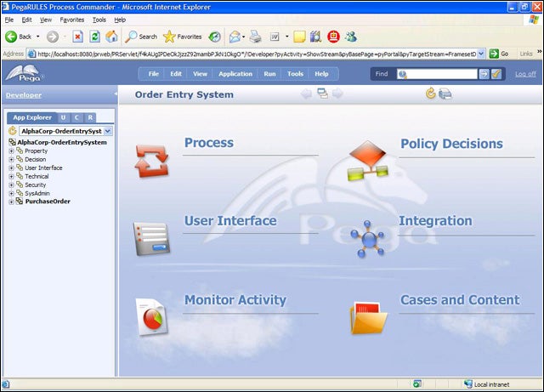Screen dimensions: 544x392
Task: Expand the PurchaseOrder tree node
Action: 11,202
